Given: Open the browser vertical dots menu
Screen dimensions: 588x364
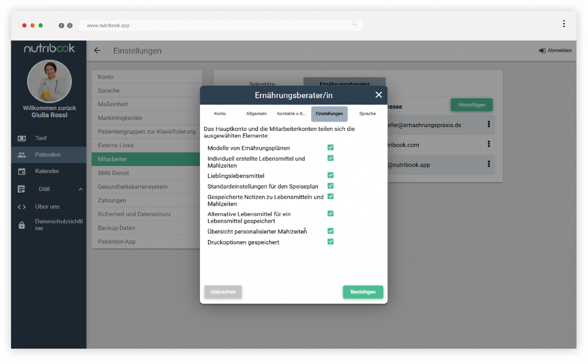Looking at the screenshot, I should point(564,24).
